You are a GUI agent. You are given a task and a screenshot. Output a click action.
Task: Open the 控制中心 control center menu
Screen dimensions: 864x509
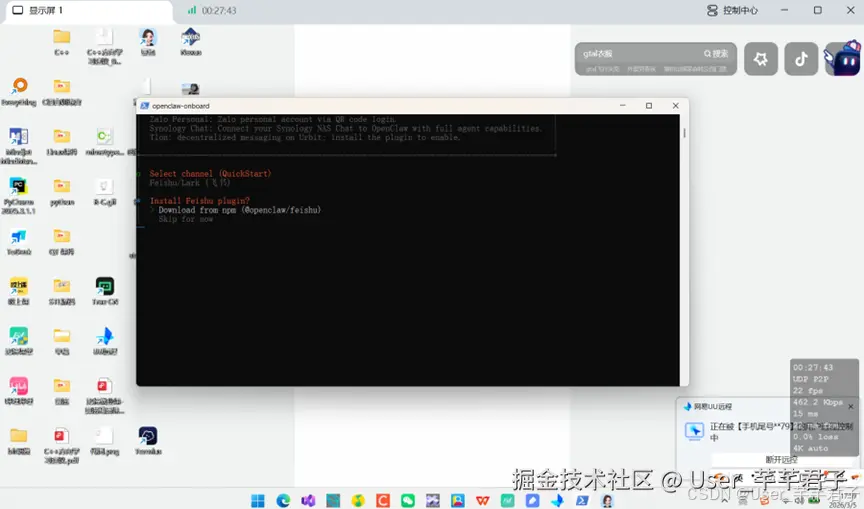[x=732, y=10]
